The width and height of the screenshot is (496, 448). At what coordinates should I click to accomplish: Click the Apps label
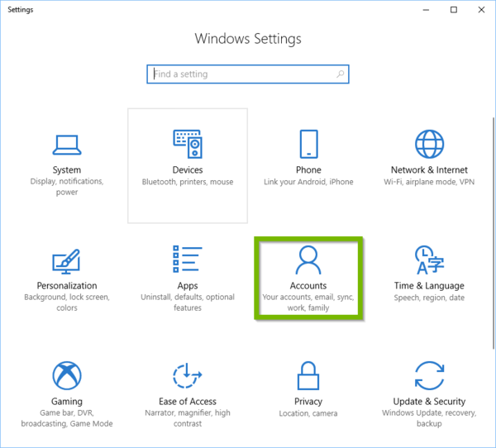point(188,286)
